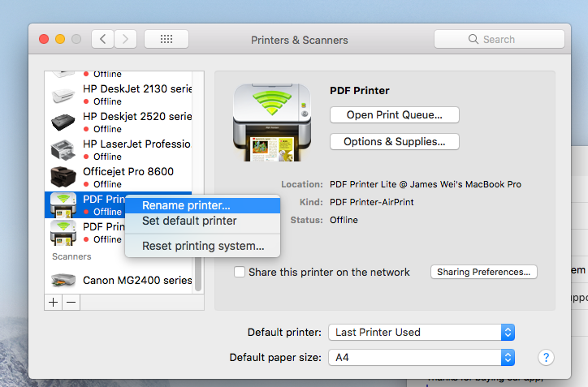Open help with the question mark button
588x387 pixels.
[546, 358]
